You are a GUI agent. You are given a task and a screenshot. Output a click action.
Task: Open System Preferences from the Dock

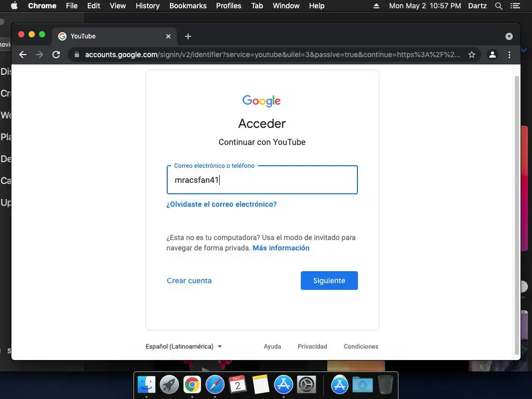click(307, 384)
